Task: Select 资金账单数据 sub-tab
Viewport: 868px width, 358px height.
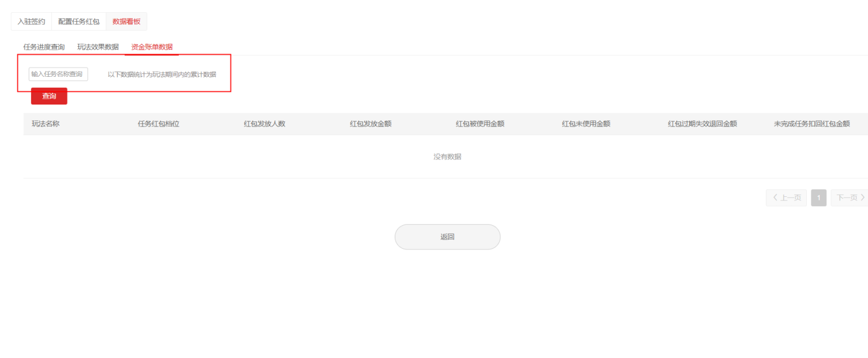Action: (152, 47)
